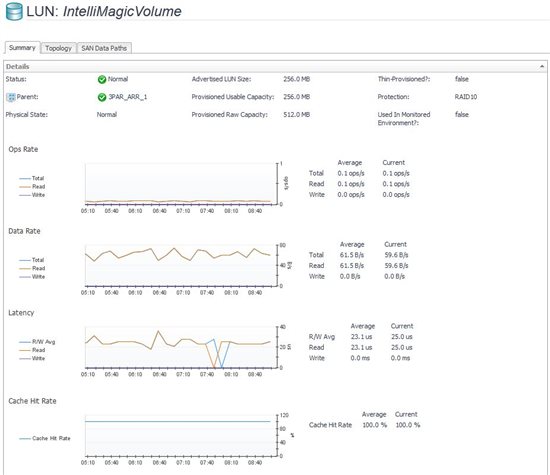Click the Latency Read current 25.0 us
This screenshot has height=475, width=550.
[x=402, y=348]
